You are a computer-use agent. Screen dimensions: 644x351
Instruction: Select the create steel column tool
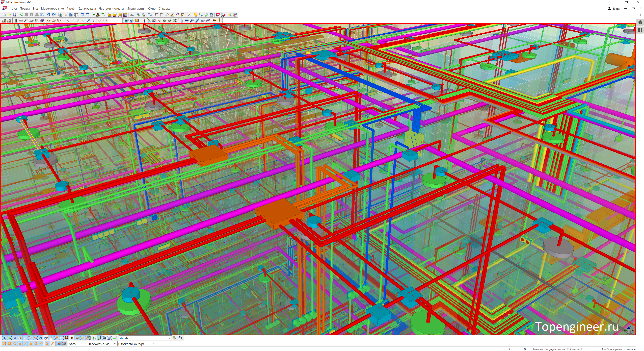coord(182,20)
